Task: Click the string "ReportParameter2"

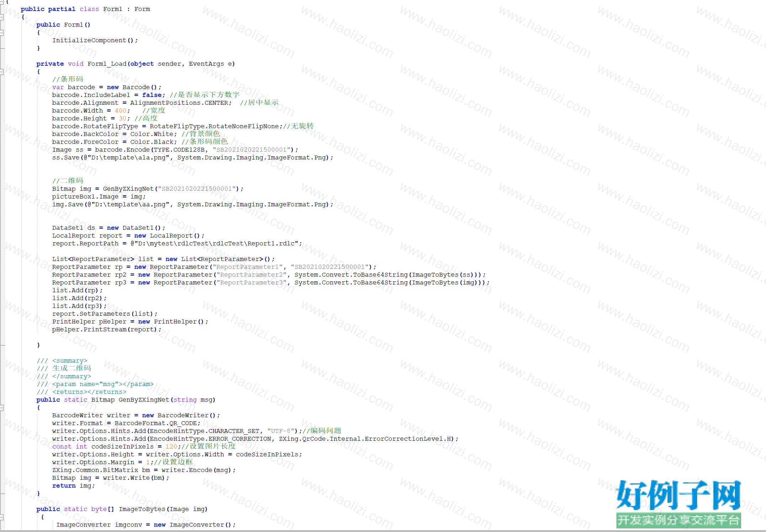Action: (252, 275)
